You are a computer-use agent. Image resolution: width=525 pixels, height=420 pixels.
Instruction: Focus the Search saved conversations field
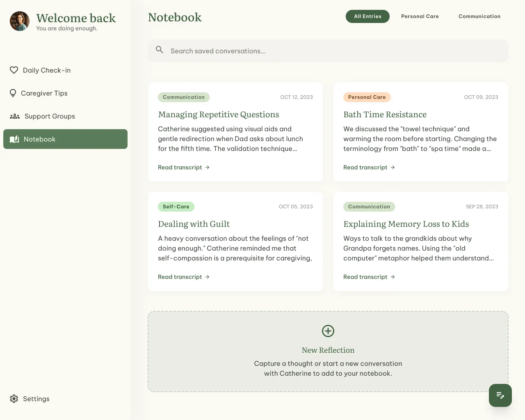point(328,51)
